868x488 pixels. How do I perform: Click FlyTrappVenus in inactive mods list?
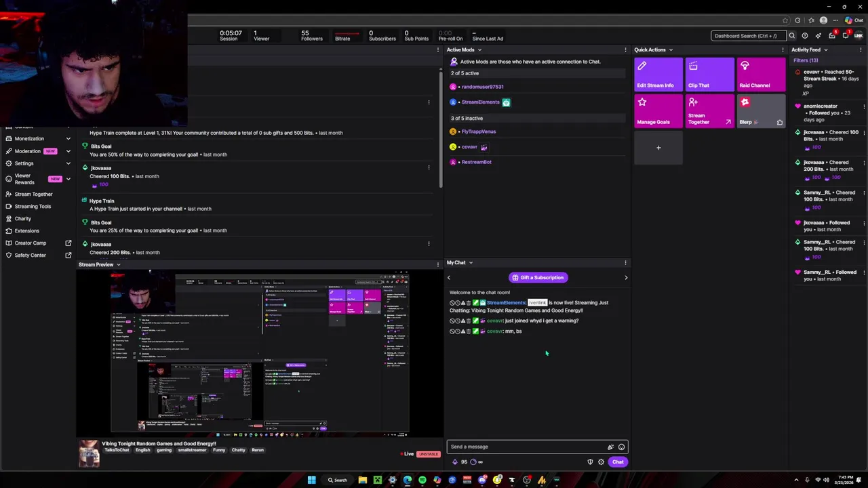[x=478, y=132]
